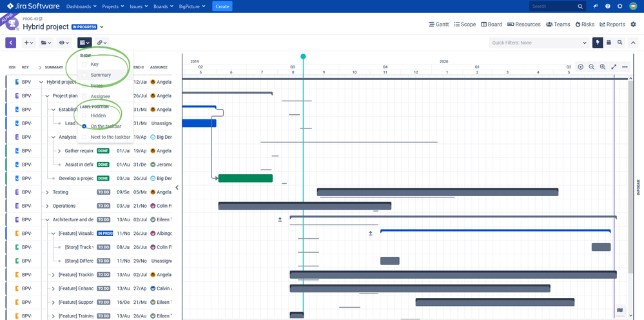The image size is (644, 320).
Task: Check the Summary checkbox
Action: click(x=84, y=75)
